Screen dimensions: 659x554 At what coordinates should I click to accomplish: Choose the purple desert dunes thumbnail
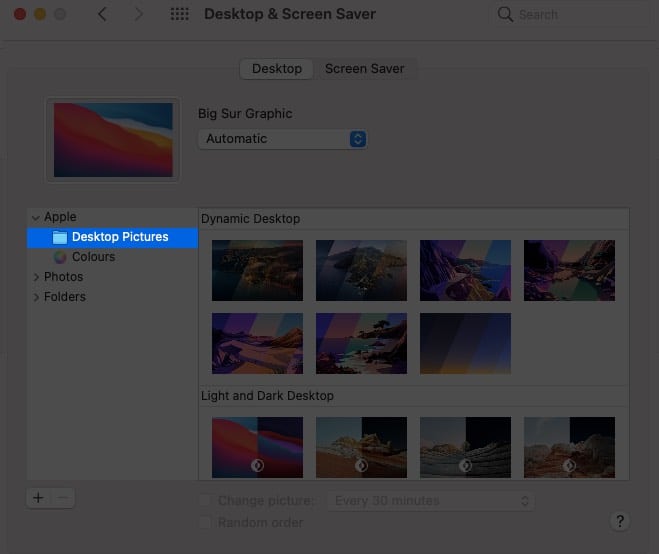coord(257,343)
